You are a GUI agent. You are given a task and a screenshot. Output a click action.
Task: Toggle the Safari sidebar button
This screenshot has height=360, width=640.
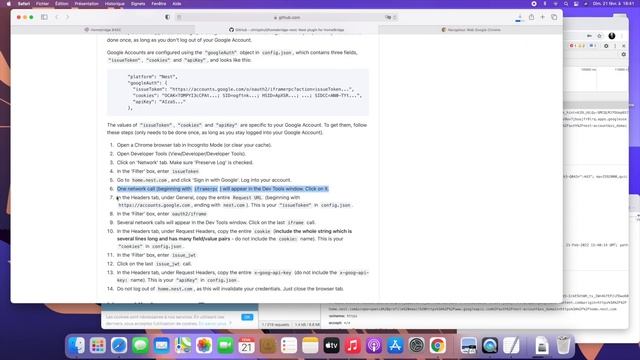pos(44,17)
